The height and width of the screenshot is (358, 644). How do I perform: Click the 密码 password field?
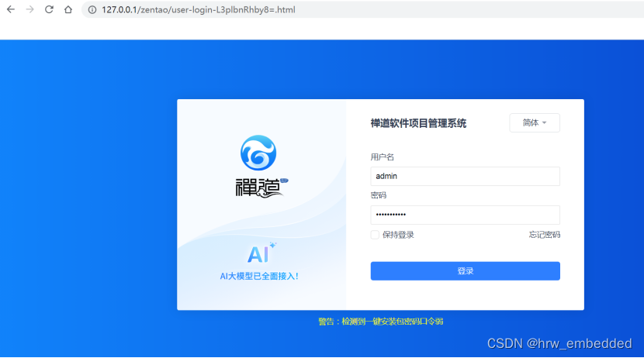(x=465, y=215)
